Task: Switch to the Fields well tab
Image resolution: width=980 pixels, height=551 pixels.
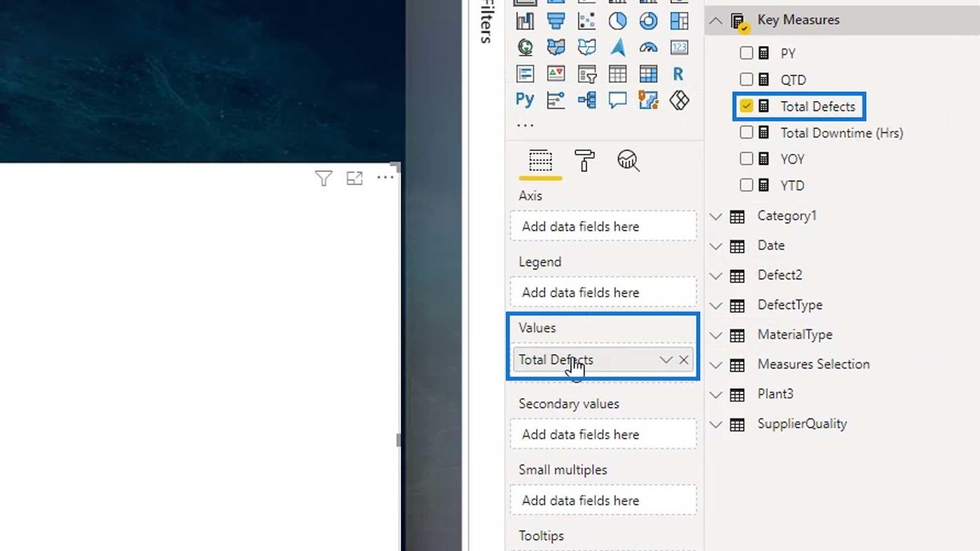Action: point(540,161)
